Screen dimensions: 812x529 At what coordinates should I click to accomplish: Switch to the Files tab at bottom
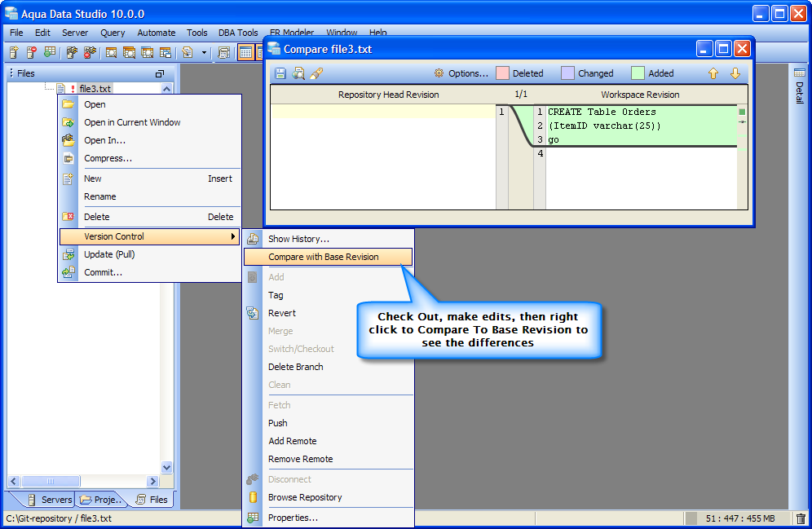(x=152, y=500)
